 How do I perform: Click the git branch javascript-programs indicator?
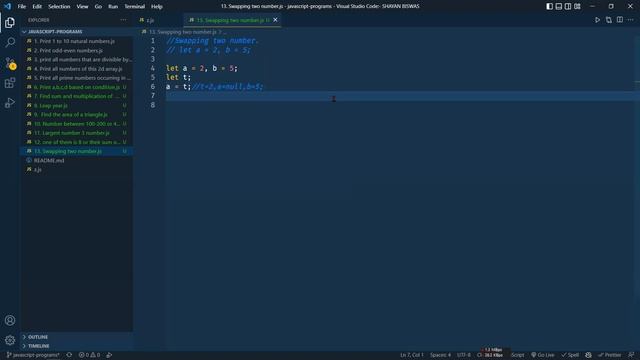(x=33, y=355)
